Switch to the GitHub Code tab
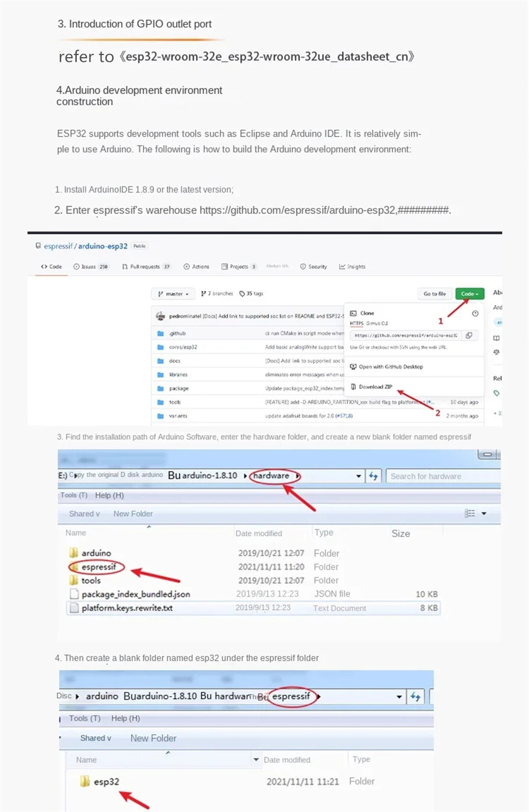The width and height of the screenshot is (529, 812). point(51,267)
